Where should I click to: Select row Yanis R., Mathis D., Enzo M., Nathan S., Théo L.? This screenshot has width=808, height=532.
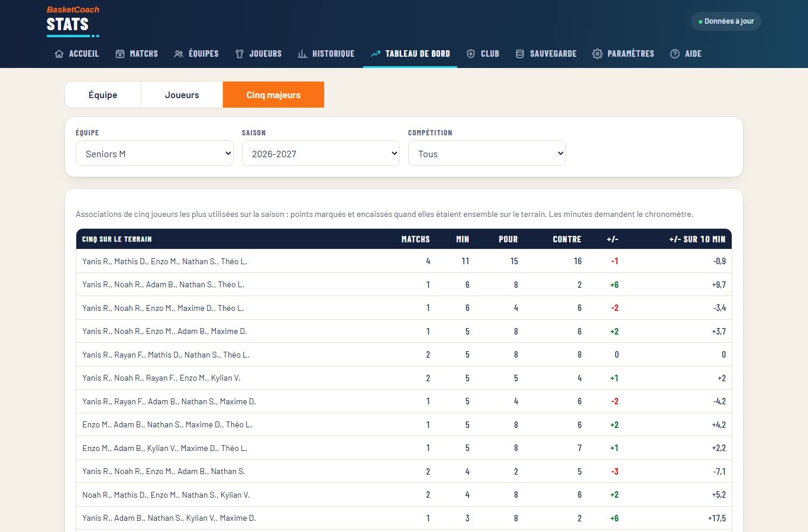tap(404, 261)
